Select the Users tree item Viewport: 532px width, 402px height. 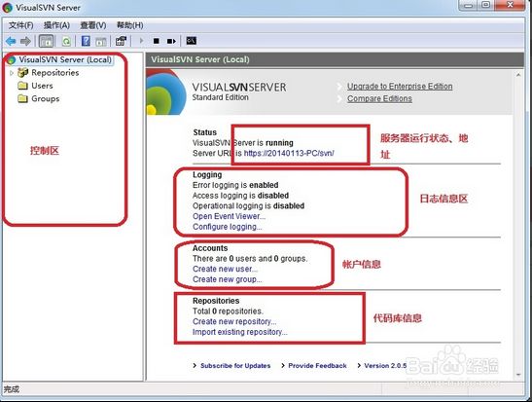(x=42, y=86)
